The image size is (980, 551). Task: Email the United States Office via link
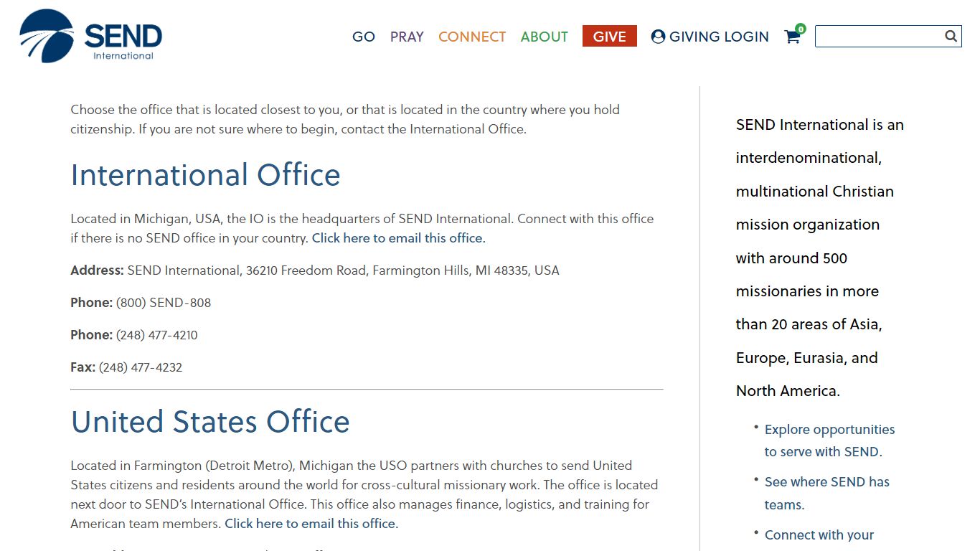(311, 524)
